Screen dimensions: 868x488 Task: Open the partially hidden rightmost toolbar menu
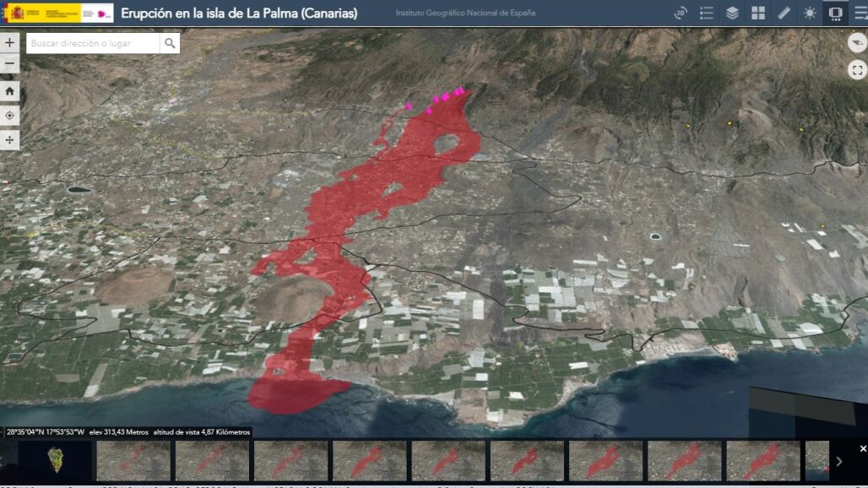pos(860,14)
